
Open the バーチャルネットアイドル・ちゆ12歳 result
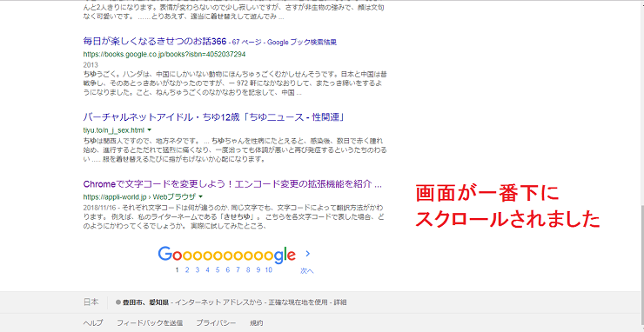click(213, 117)
